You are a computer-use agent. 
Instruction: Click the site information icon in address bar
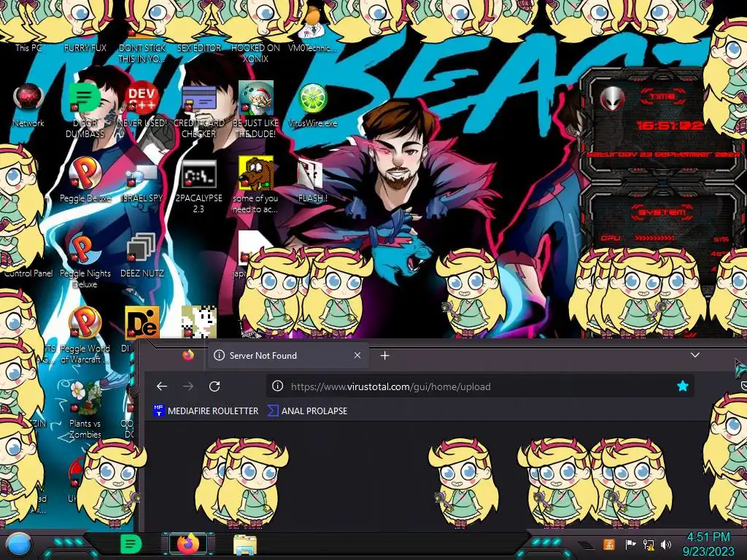pyautogui.click(x=277, y=386)
